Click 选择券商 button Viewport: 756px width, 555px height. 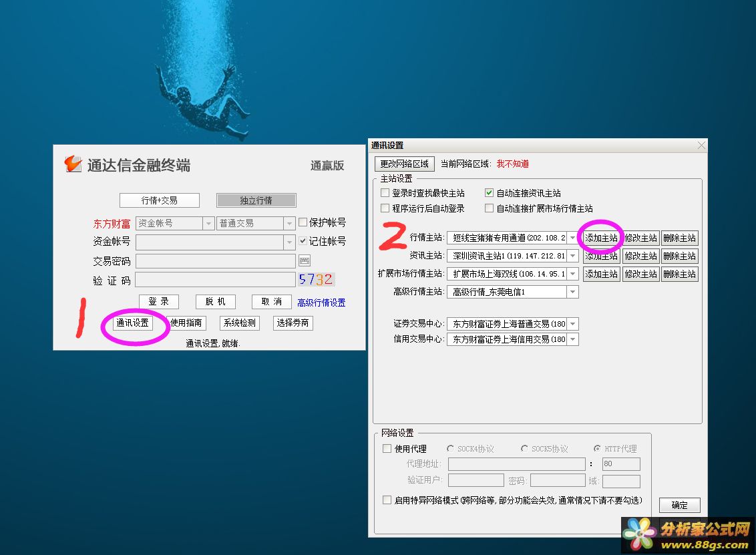click(293, 323)
